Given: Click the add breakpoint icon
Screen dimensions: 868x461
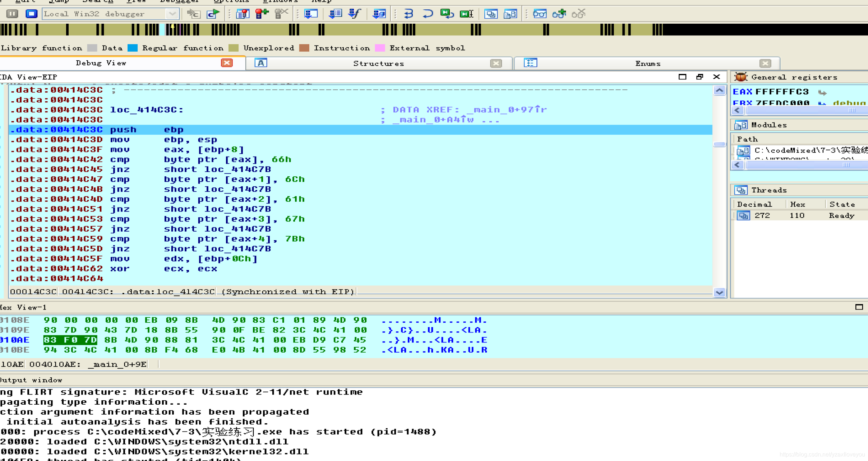Looking at the screenshot, I should (x=262, y=14).
